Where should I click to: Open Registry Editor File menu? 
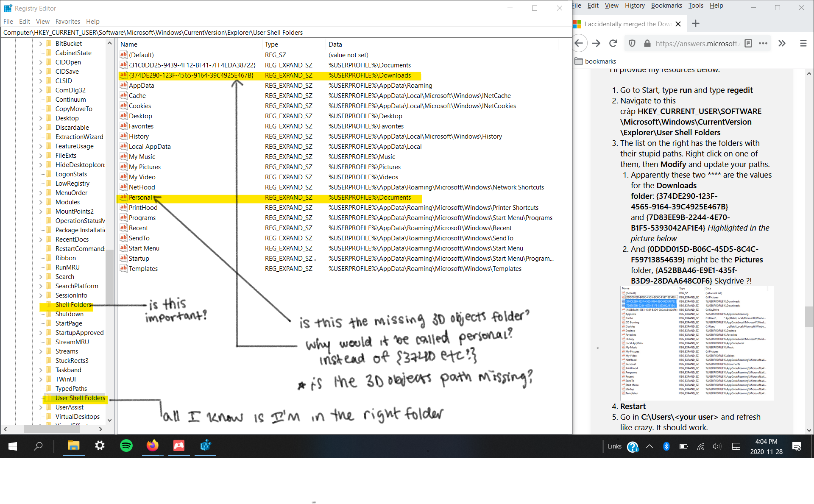coord(8,22)
